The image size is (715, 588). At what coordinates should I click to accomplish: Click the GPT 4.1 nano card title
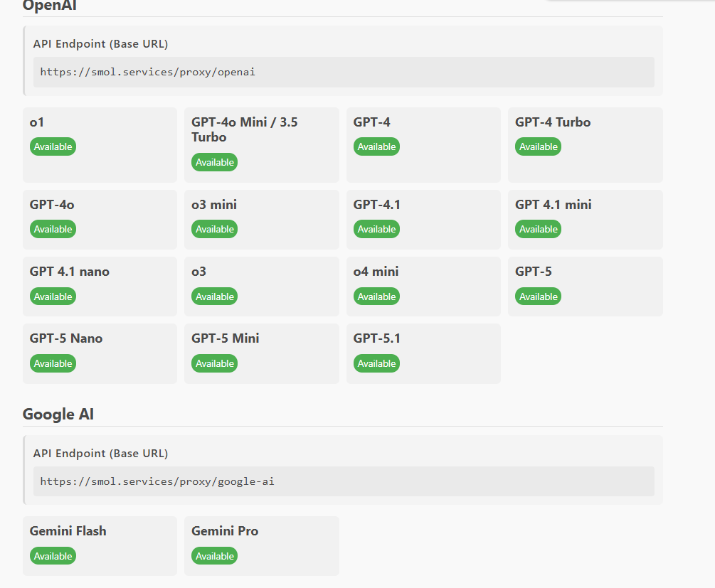click(69, 272)
